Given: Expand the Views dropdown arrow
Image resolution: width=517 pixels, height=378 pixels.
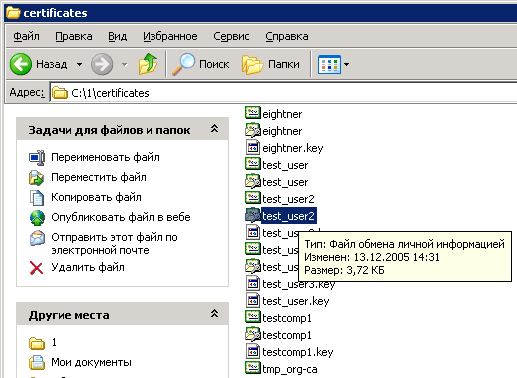Looking at the screenshot, I should point(346,64).
